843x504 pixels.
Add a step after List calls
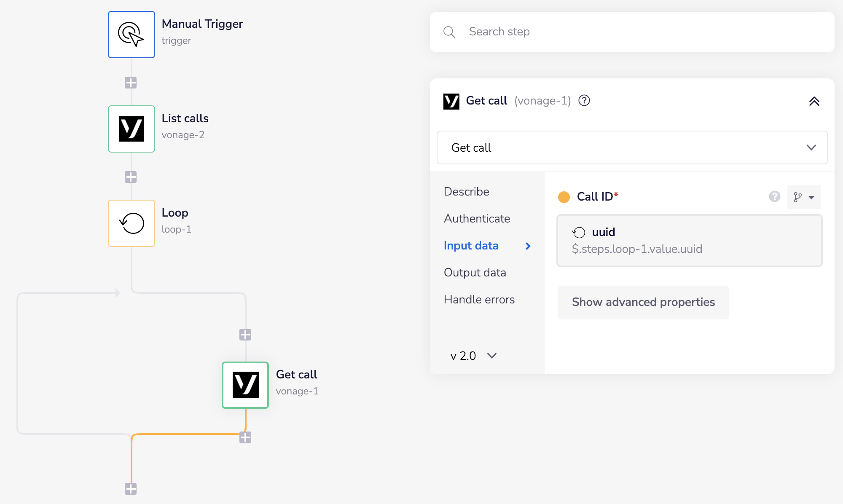(131, 177)
